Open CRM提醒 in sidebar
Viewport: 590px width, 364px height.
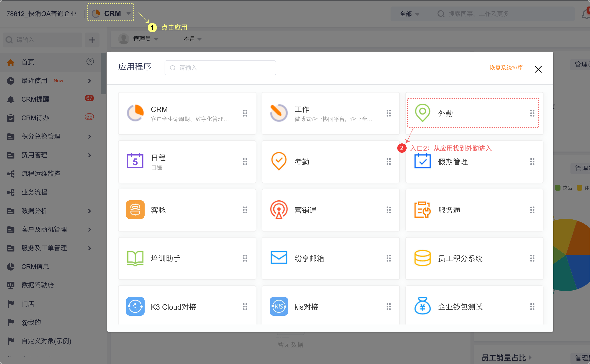[x=50, y=99]
